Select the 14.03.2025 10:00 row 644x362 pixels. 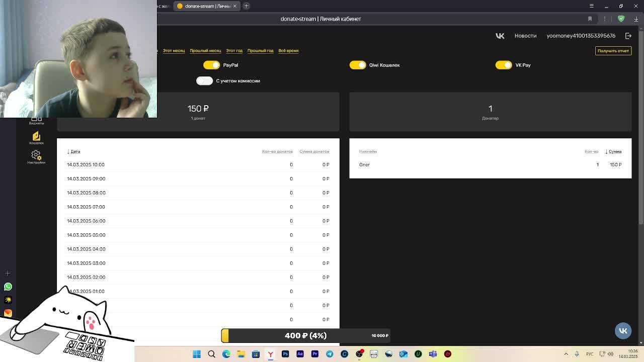[198, 164]
